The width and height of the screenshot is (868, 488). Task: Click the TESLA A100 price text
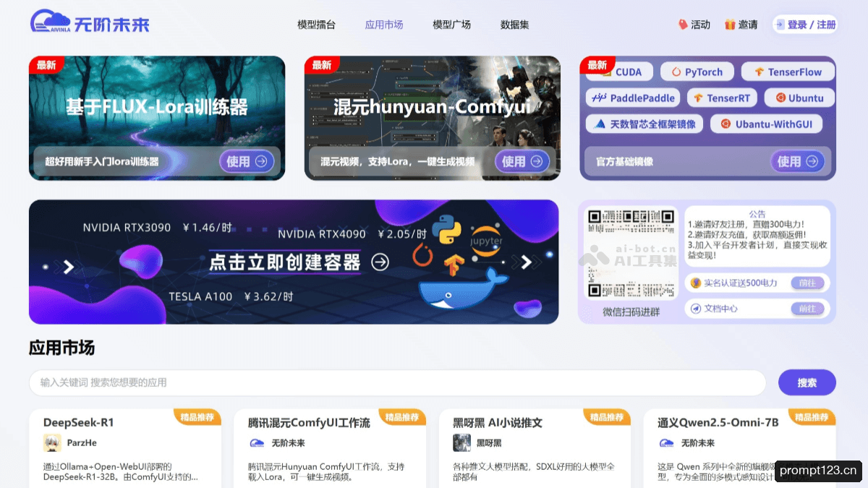pyautogui.click(x=231, y=296)
